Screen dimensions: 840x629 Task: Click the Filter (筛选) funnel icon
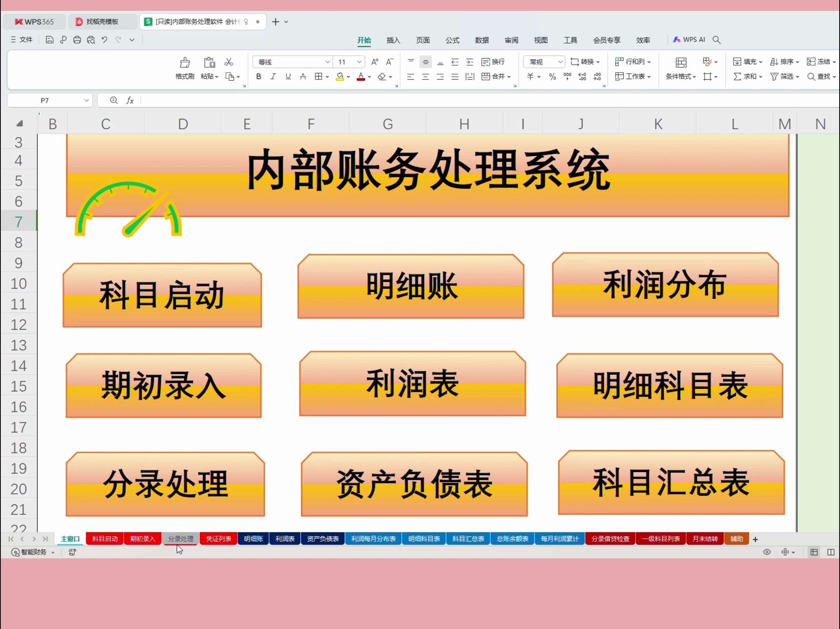coord(774,76)
